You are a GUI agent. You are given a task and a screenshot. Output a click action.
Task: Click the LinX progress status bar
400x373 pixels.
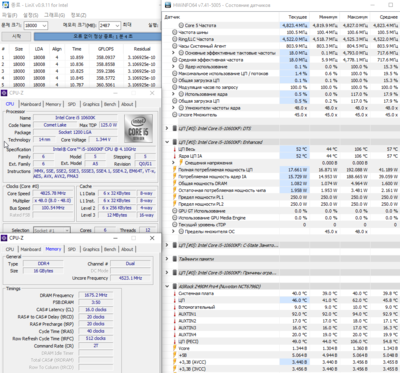[x=97, y=36]
